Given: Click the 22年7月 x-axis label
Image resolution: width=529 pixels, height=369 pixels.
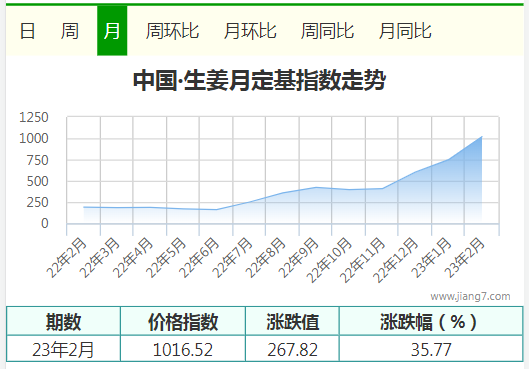Looking at the screenshot, I should (x=232, y=258).
